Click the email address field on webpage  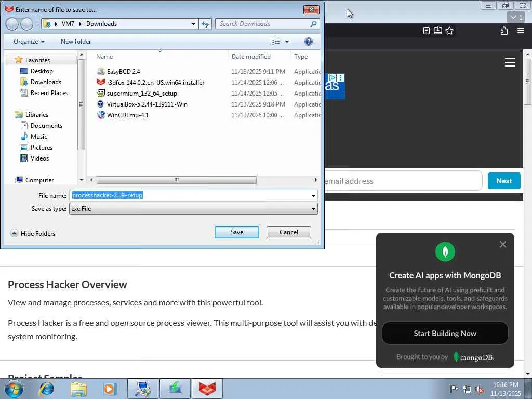pos(403,181)
